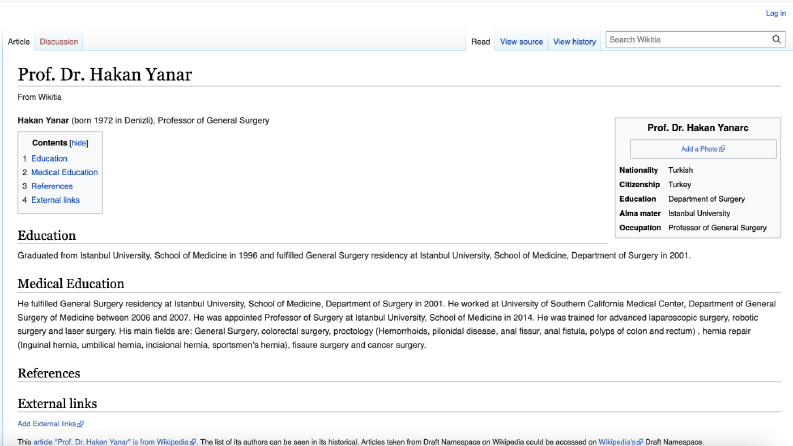Click the infobox title Prof. Dr. Hakan Yanarc
This screenshot has height=446, width=793.
[698, 128]
